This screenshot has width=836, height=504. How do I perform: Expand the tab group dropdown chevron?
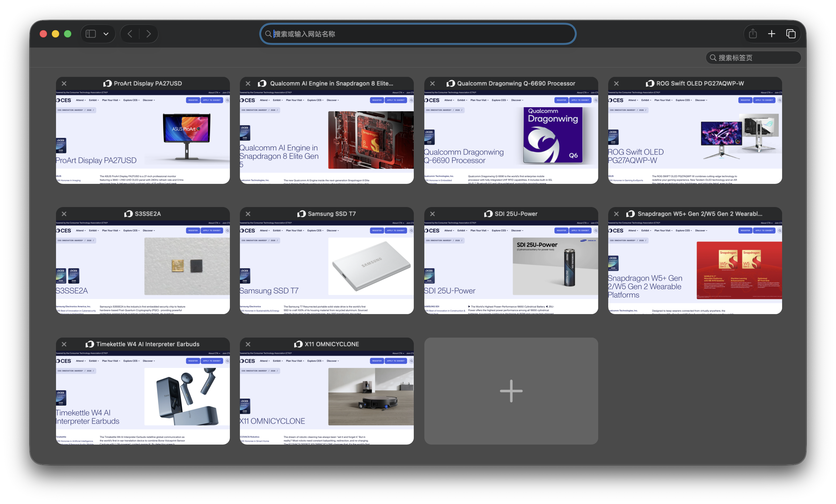tap(106, 34)
